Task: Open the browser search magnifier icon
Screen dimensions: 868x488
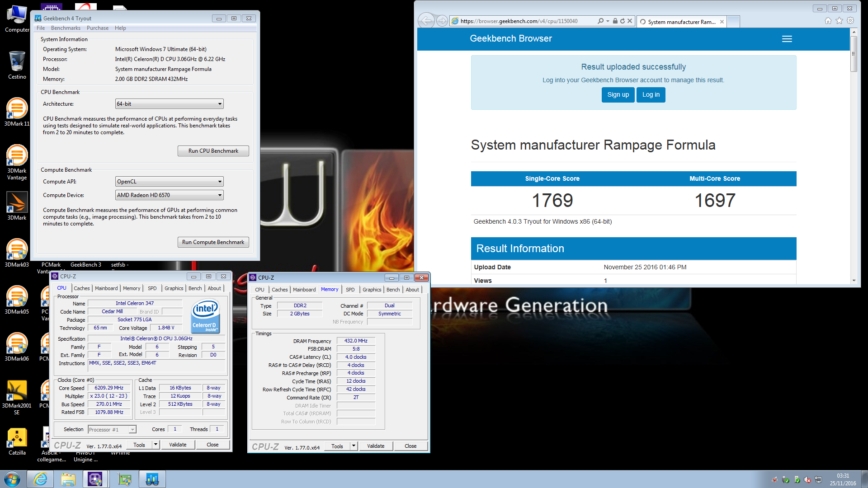Action: (600, 21)
